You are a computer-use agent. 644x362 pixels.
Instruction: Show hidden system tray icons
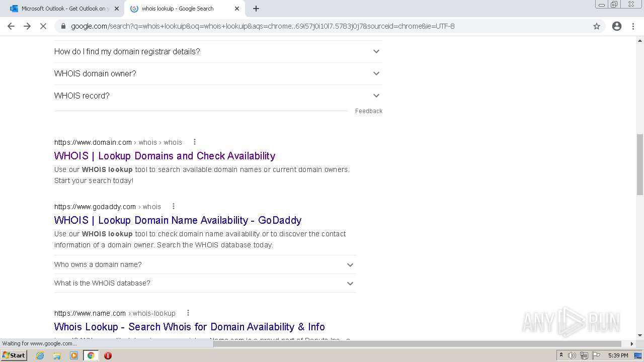[561, 355]
